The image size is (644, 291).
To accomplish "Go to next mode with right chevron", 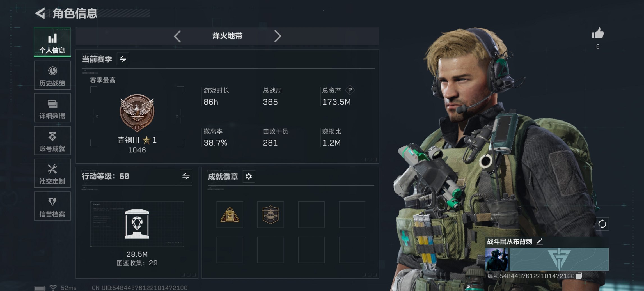I will coord(278,36).
